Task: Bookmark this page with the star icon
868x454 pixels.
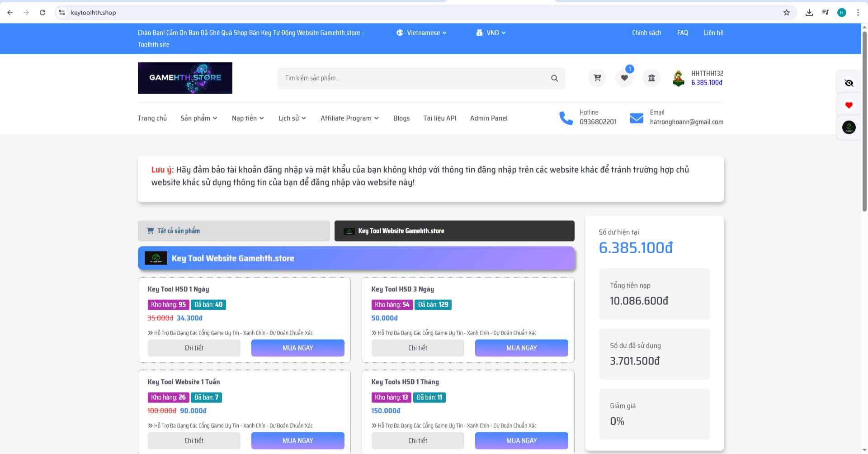Action: click(787, 13)
